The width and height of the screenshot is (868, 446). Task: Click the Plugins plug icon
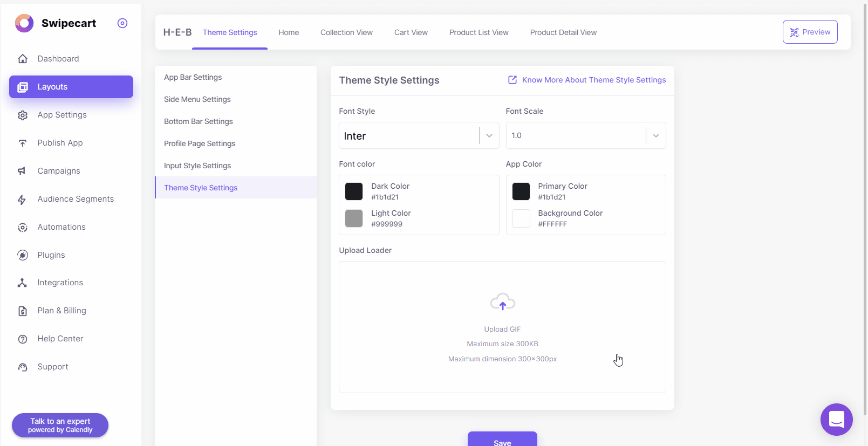coord(23,255)
